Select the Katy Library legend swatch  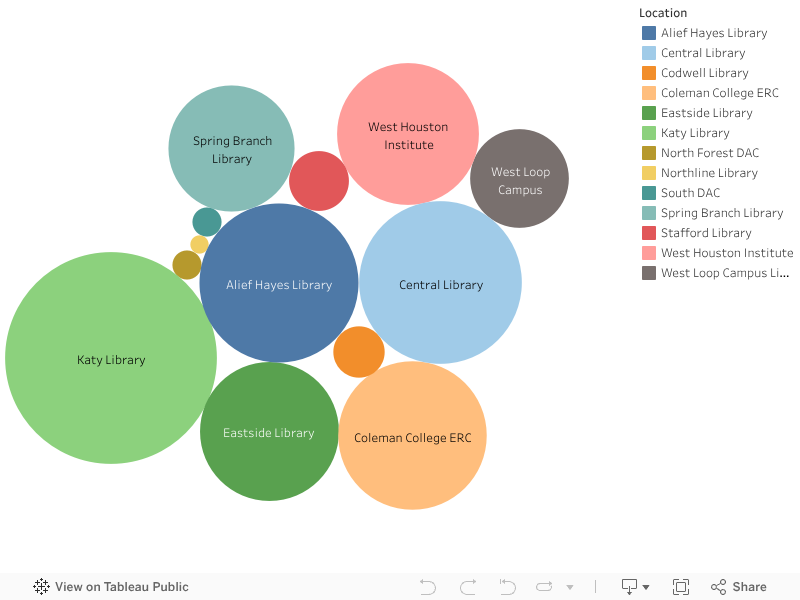click(648, 133)
